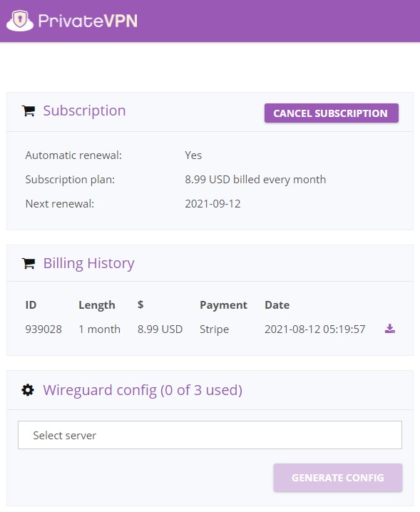420x512 pixels.
Task: Click the $ column header
Action: [140, 304]
